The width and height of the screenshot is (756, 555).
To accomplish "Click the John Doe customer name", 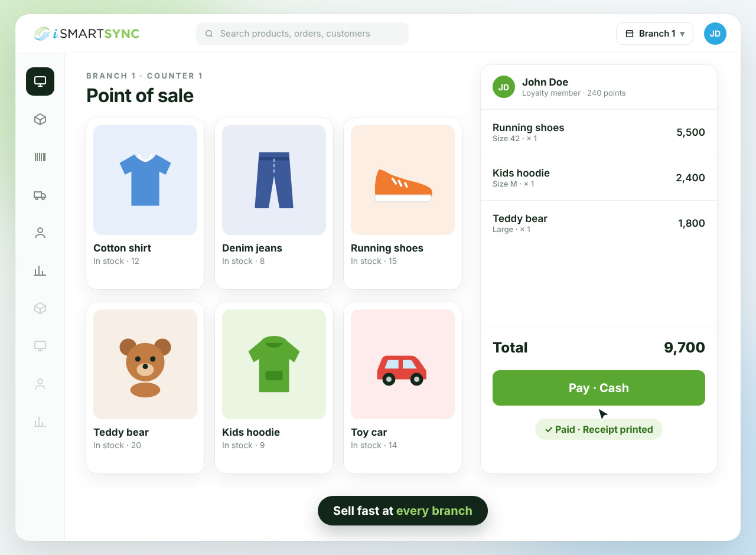I will [x=545, y=82].
